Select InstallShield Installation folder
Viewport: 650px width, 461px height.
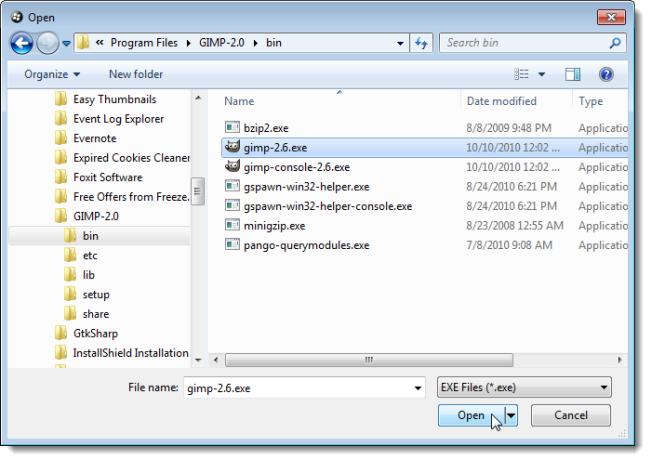(131, 353)
